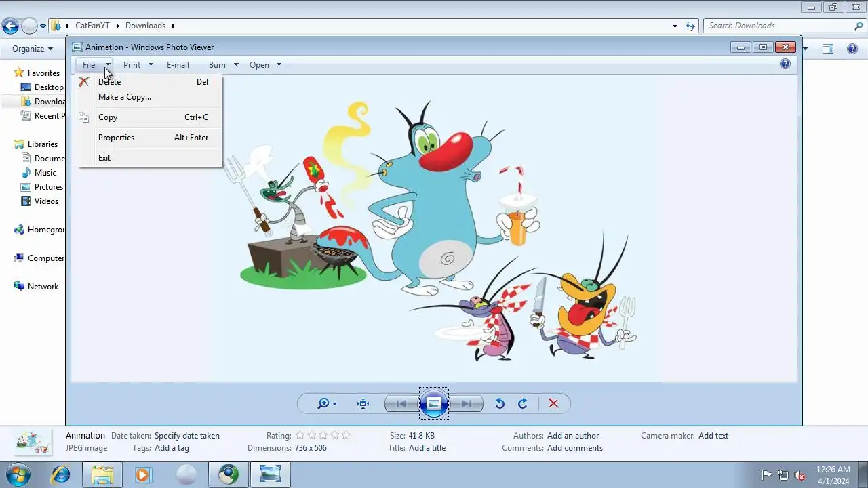
Task: Select Make a Copy... from the File menu
Action: pyautogui.click(x=125, y=97)
